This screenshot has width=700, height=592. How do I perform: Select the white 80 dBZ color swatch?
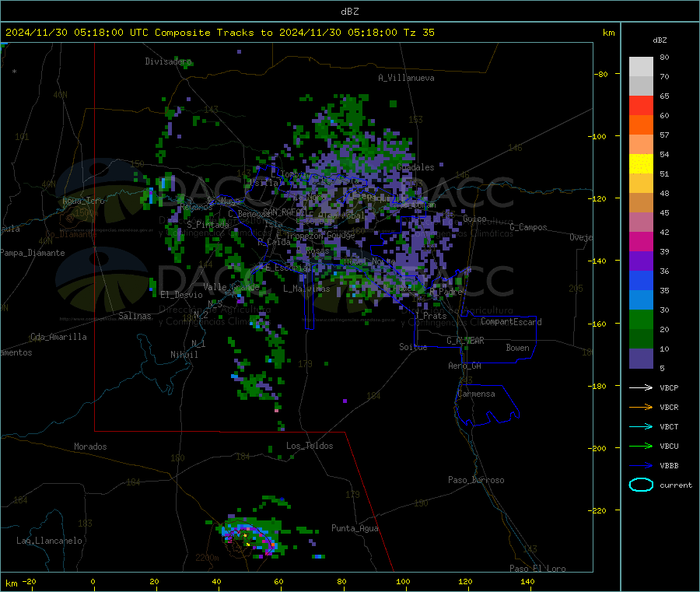(641, 67)
